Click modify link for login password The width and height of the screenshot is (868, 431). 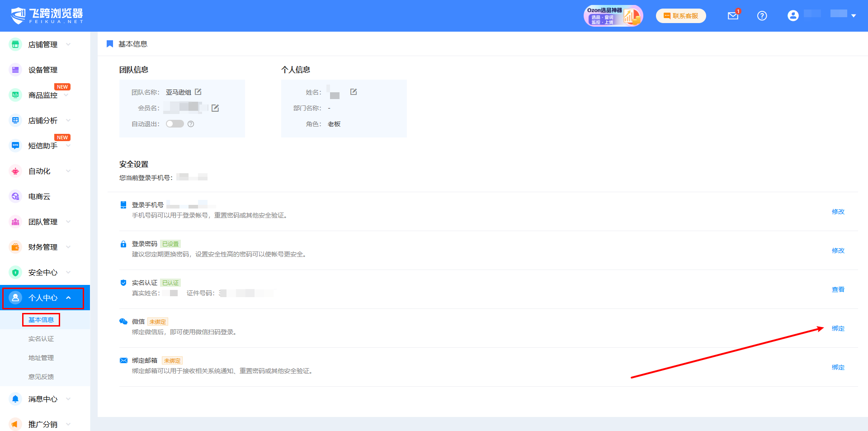(838, 251)
